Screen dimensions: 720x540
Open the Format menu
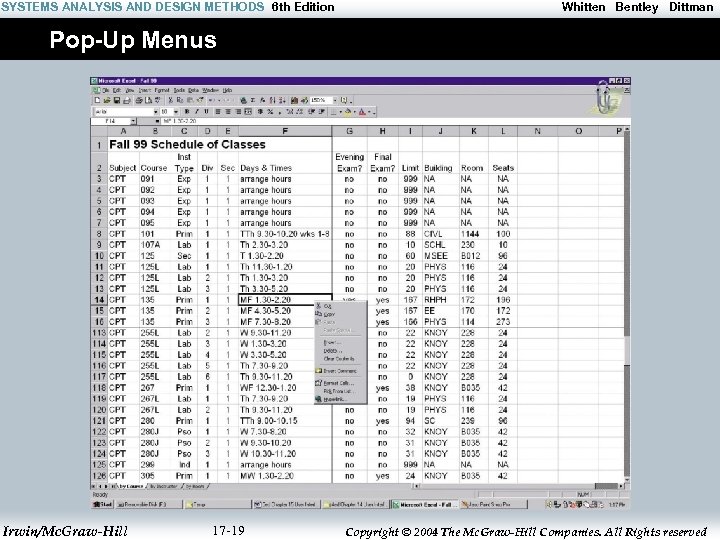point(162,90)
